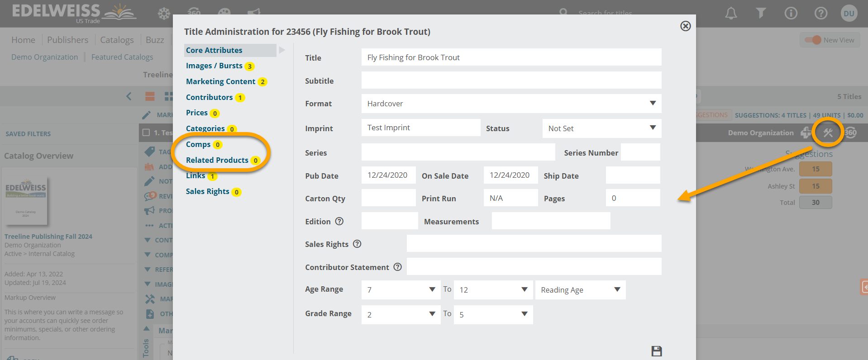This screenshot has height=360, width=868.
Task: Click the filter funnel icon
Action: click(x=761, y=14)
